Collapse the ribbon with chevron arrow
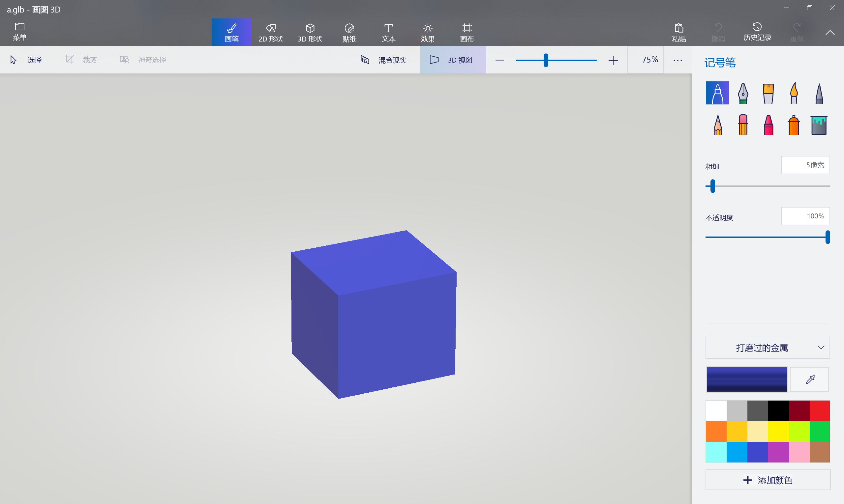The image size is (844, 504). tap(830, 33)
